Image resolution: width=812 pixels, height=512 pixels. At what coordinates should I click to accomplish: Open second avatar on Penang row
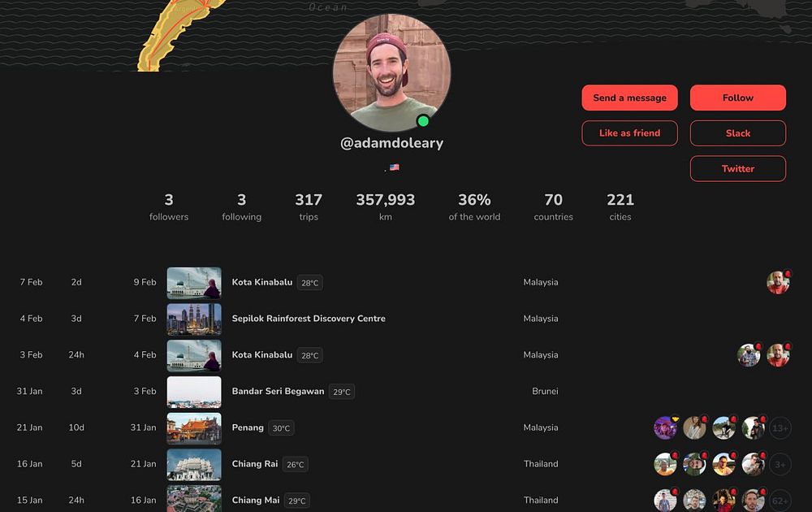694,427
